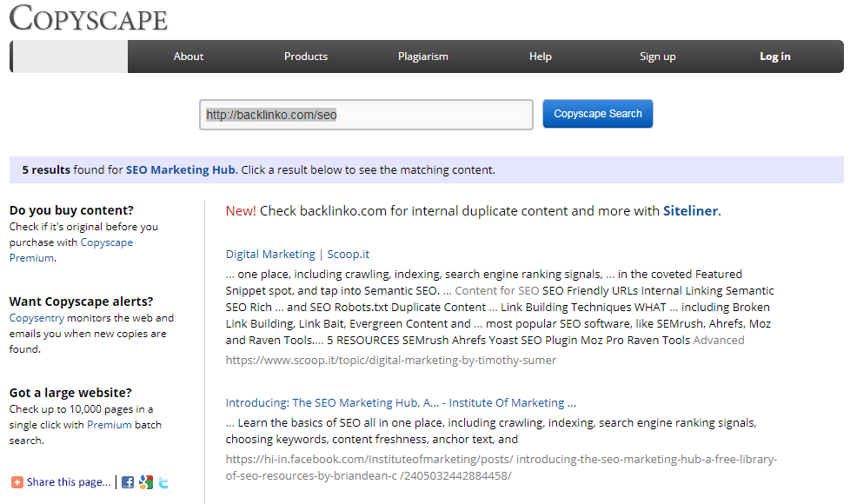Open Digital Marketing | Scoop.it result

(297, 255)
